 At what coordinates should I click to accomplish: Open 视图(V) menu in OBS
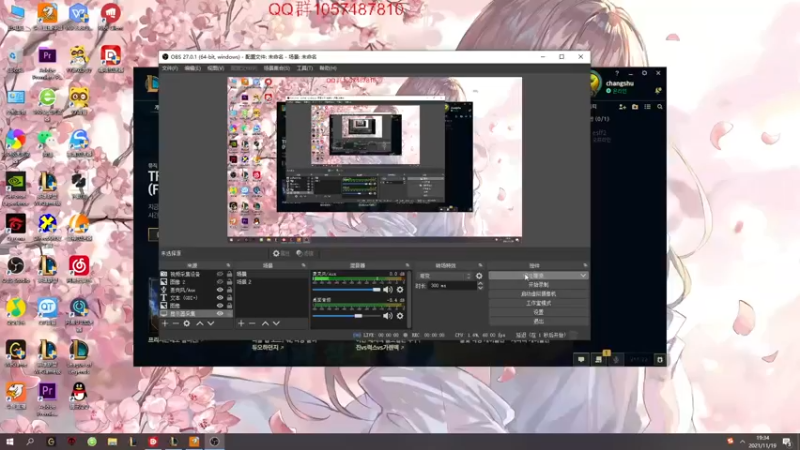click(215, 68)
